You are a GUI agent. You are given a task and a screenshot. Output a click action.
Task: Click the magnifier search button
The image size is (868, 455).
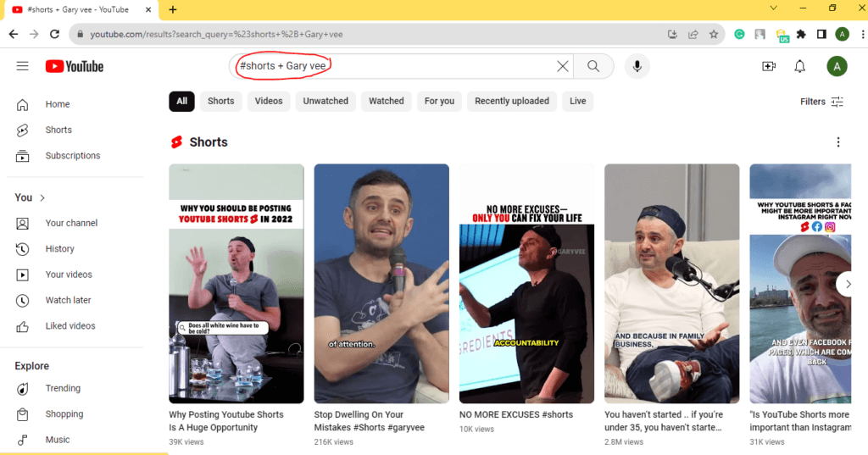pyautogui.click(x=593, y=66)
